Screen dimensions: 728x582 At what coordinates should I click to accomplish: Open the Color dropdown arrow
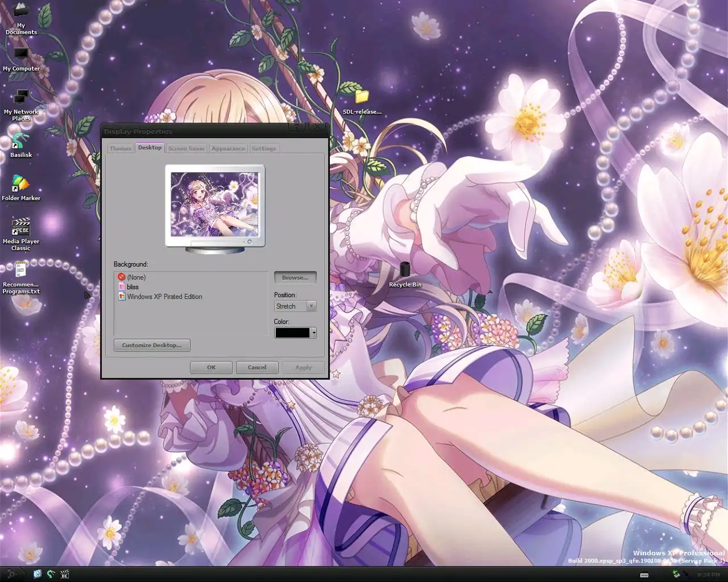313,332
